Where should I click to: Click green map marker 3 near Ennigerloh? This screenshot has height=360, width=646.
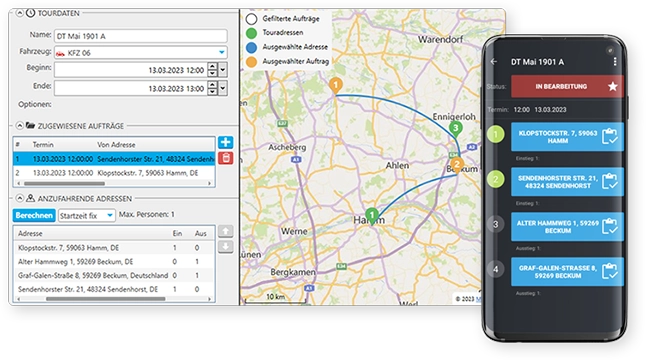(455, 128)
